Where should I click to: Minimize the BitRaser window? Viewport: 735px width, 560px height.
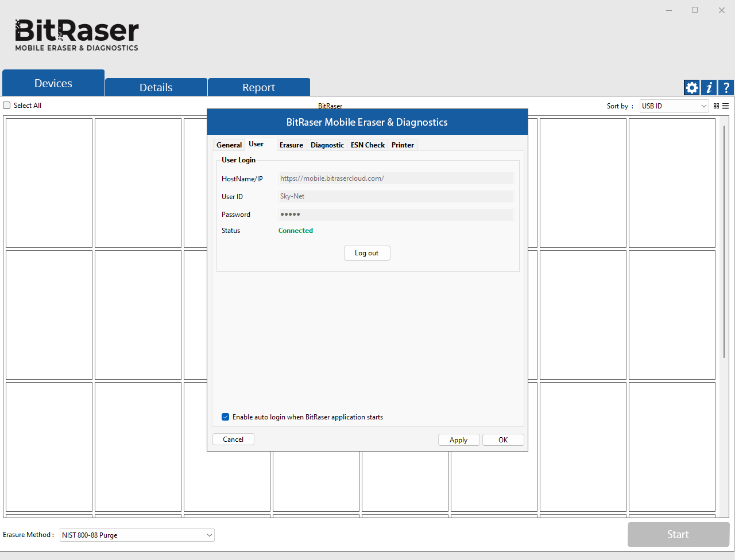pos(669,10)
